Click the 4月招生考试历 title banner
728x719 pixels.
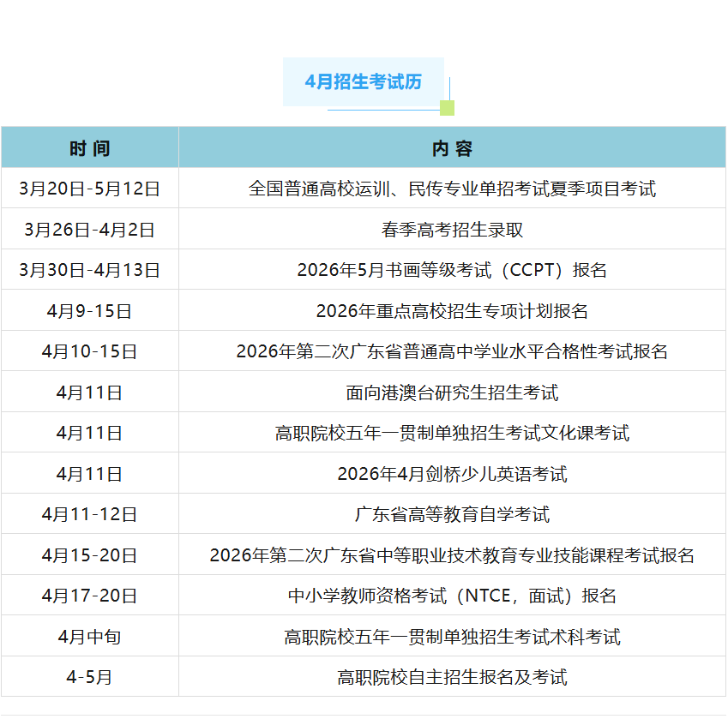pos(364,82)
